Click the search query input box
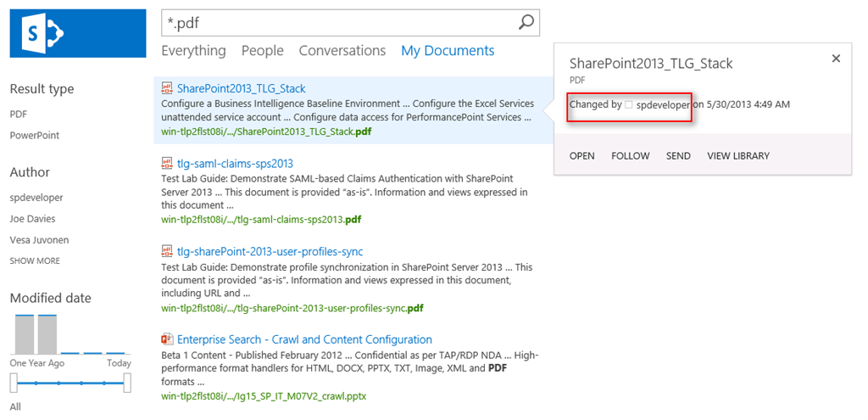 [339, 23]
